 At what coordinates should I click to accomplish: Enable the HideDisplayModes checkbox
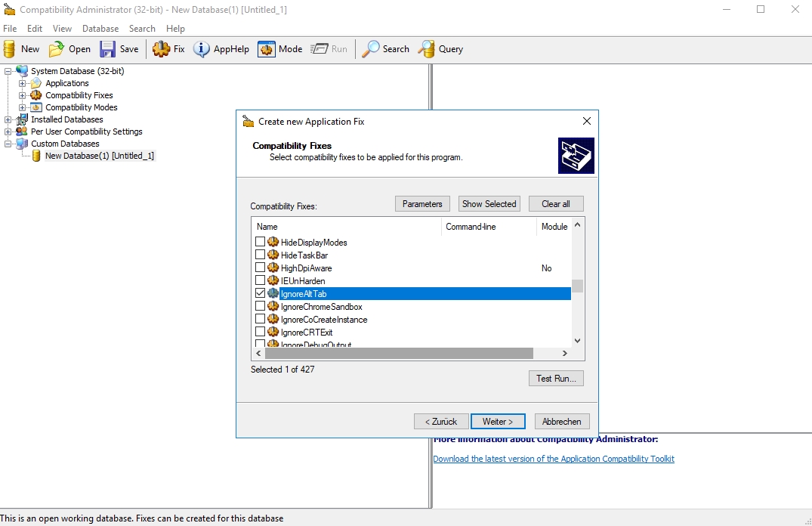click(x=260, y=242)
